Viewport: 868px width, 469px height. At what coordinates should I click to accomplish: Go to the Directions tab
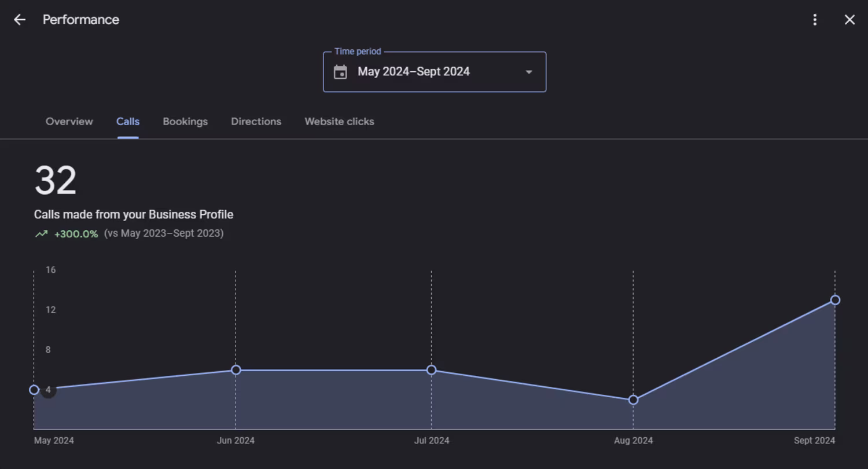pyautogui.click(x=256, y=122)
